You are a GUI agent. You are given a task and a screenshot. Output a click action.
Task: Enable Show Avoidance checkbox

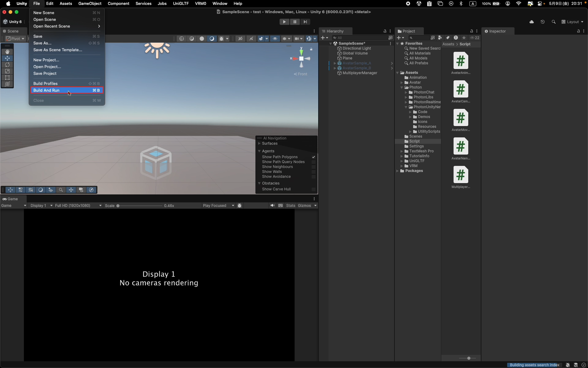click(x=314, y=177)
